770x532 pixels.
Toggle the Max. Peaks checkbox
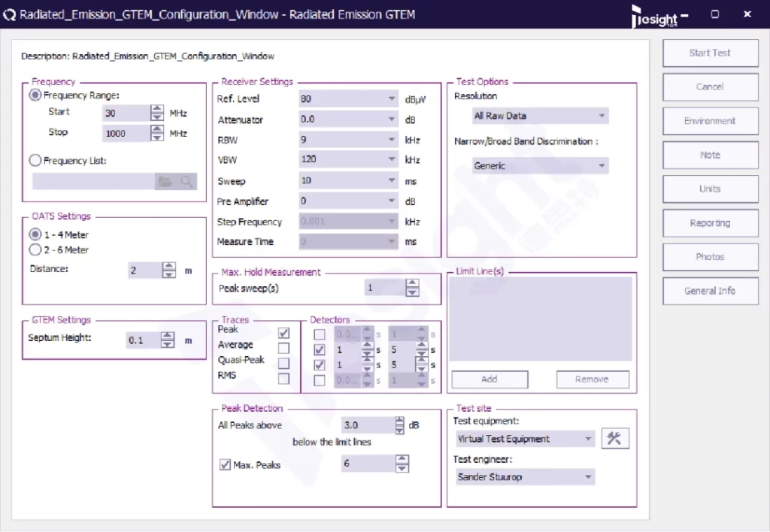225,465
